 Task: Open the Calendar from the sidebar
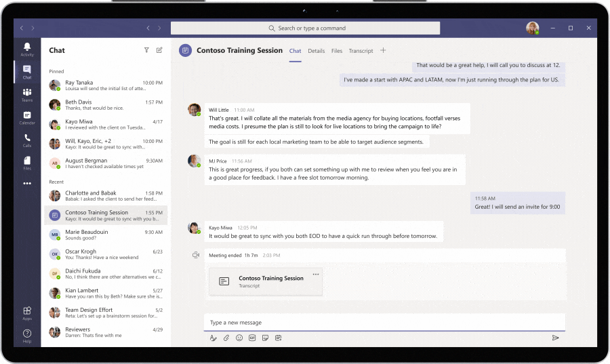point(27,117)
